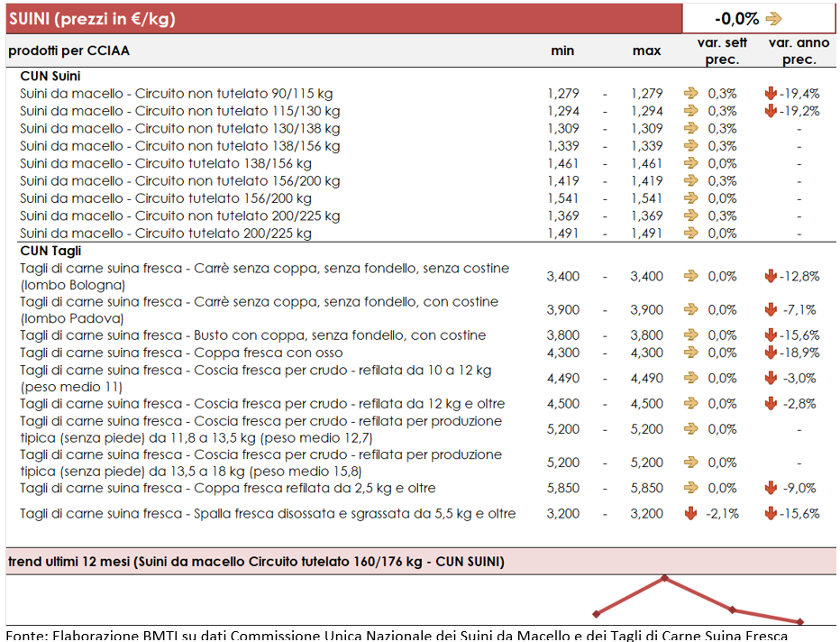Click weekly trend arrow for non tutelato 138/156 kg
840x642 pixels.
tap(691, 146)
